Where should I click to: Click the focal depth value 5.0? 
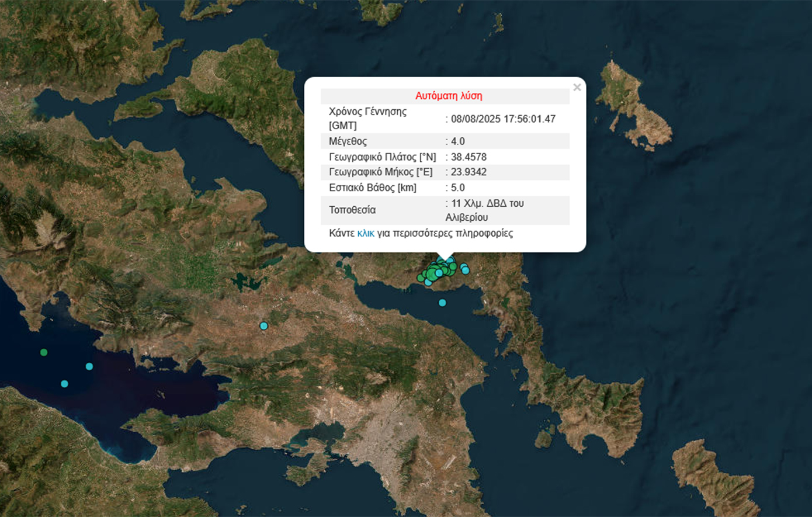(457, 188)
